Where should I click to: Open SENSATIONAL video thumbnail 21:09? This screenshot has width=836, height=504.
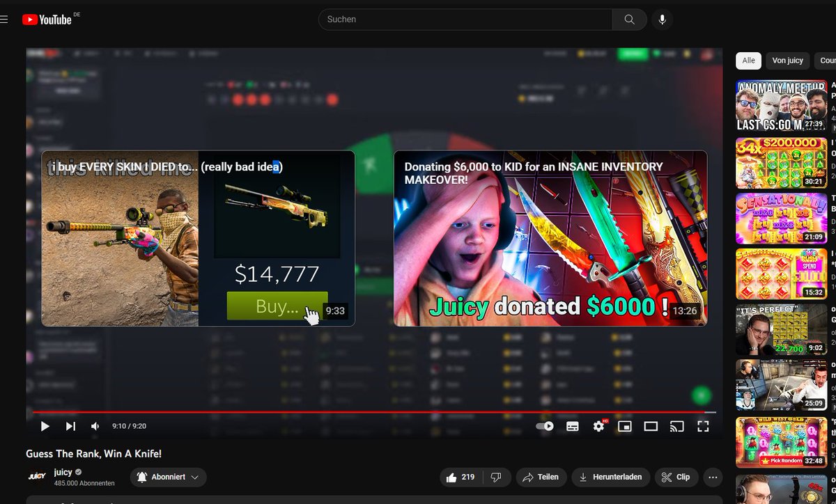[x=782, y=218]
